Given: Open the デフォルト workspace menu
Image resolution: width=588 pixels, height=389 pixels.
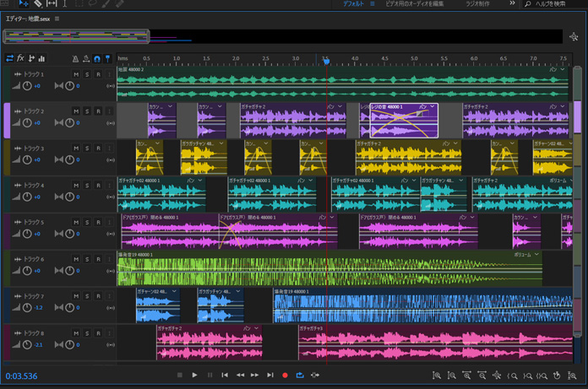Looking at the screenshot, I should [372, 4].
